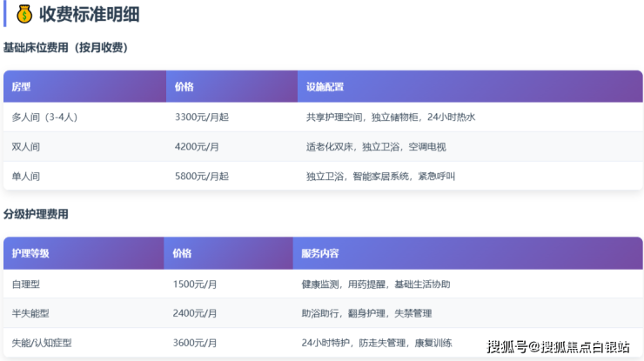Click the 5800元/月起 price cell
The height and width of the screenshot is (361, 644).
(201, 176)
